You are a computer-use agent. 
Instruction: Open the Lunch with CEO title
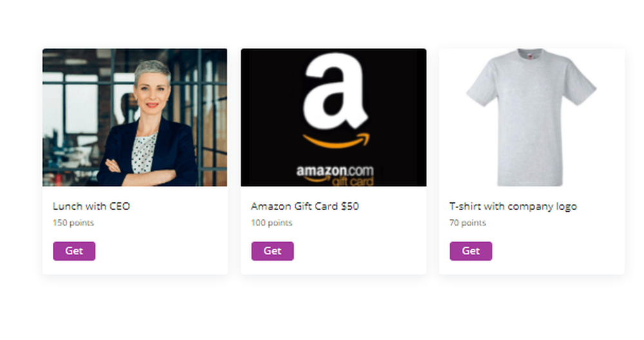91,206
